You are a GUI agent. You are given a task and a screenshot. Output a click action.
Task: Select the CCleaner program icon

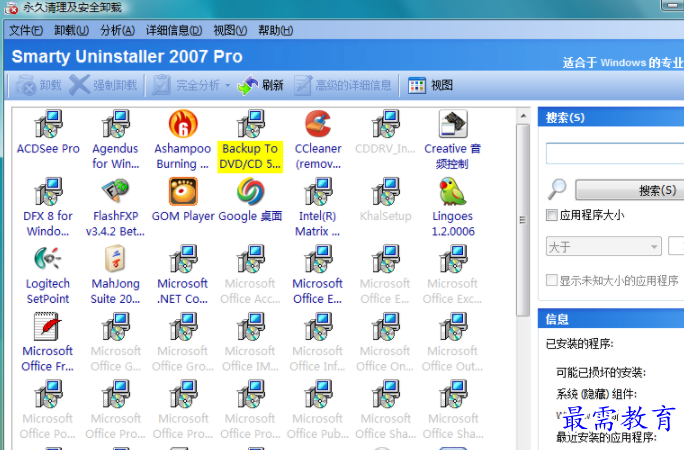318,124
